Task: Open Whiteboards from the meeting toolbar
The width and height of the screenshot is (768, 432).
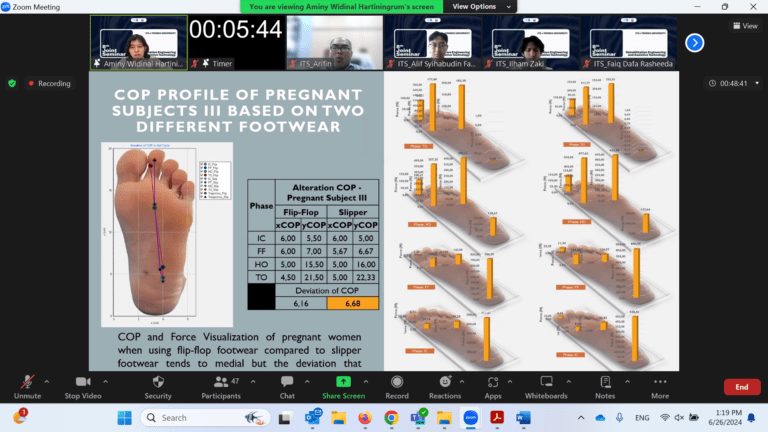Action: point(546,386)
